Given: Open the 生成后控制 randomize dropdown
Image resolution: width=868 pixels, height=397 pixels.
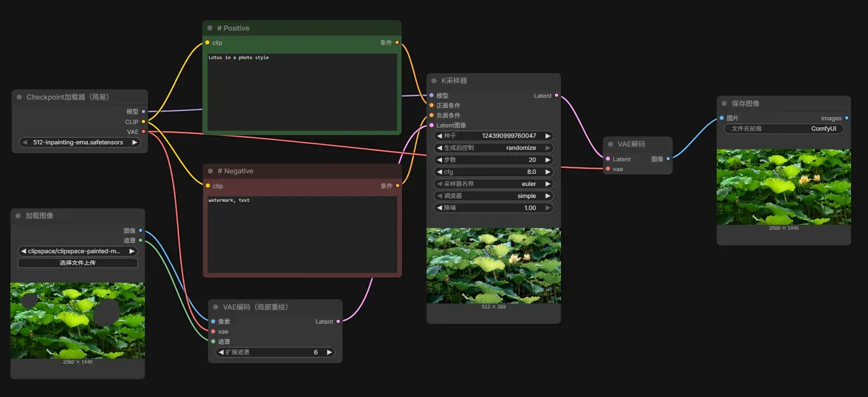Looking at the screenshot, I should [494, 148].
